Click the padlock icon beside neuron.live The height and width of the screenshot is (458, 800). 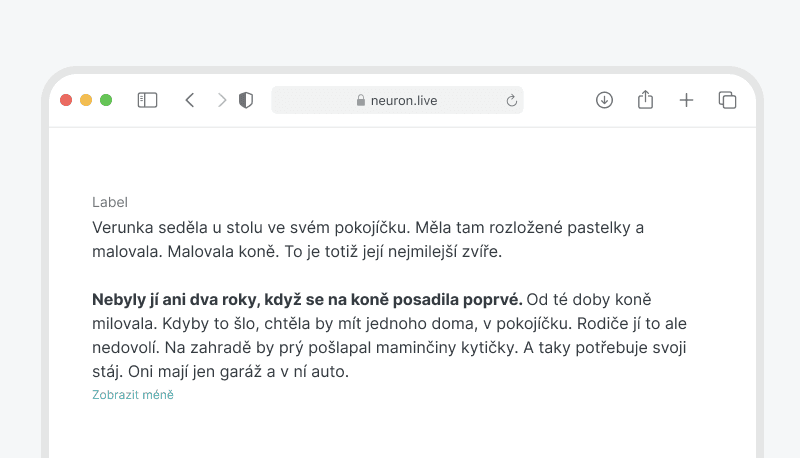coord(361,101)
